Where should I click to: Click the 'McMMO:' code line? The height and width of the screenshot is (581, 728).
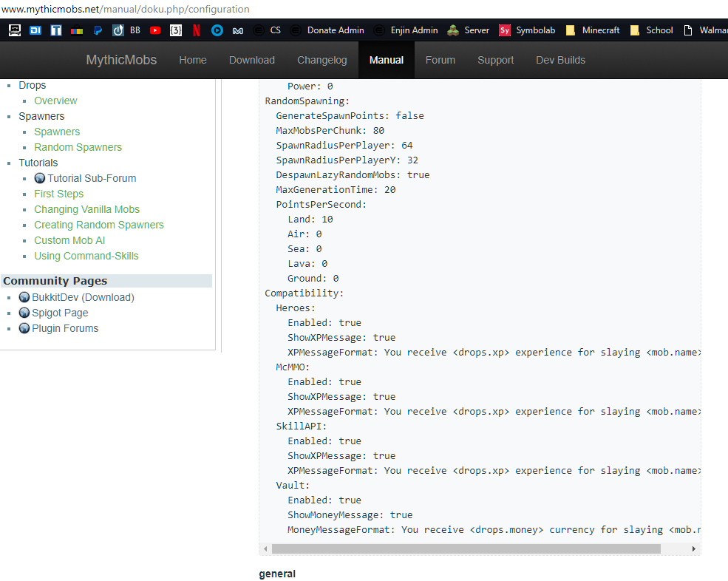tap(293, 367)
